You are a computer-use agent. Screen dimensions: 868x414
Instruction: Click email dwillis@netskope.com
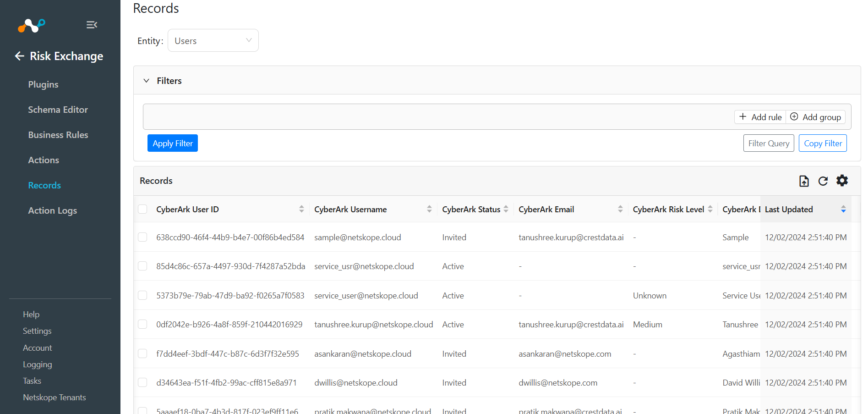pyautogui.click(x=558, y=382)
